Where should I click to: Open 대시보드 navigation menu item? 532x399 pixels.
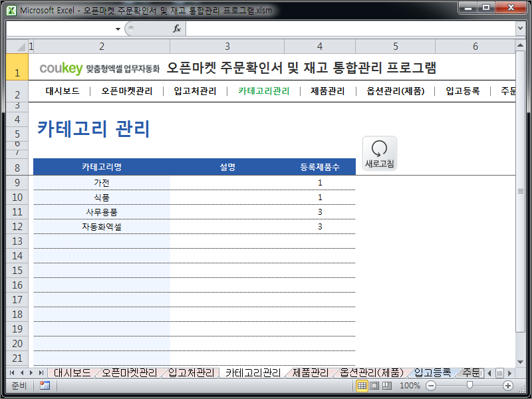[x=63, y=91]
